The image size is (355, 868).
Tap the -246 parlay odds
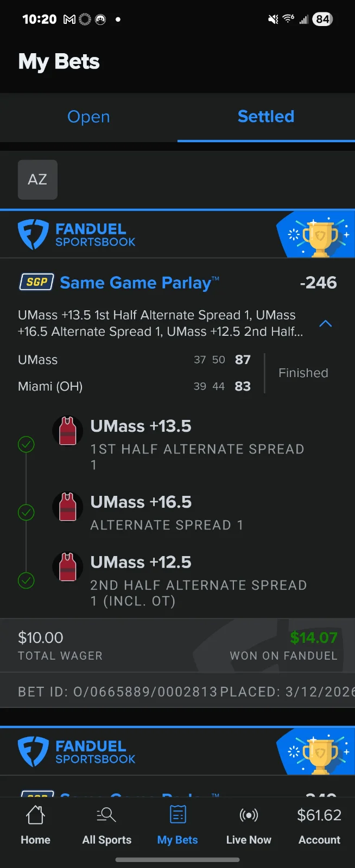[319, 282]
